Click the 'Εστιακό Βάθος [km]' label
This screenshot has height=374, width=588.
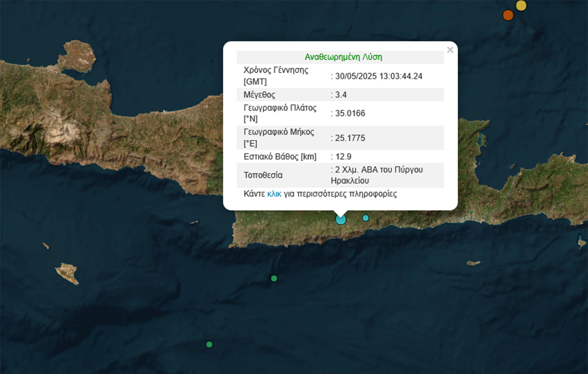point(280,156)
